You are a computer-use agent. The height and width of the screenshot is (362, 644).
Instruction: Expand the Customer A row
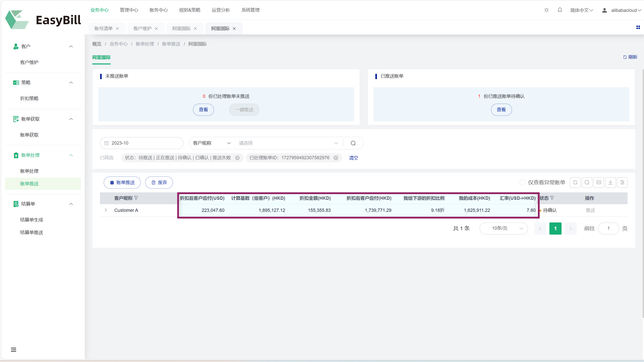(x=106, y=210)
